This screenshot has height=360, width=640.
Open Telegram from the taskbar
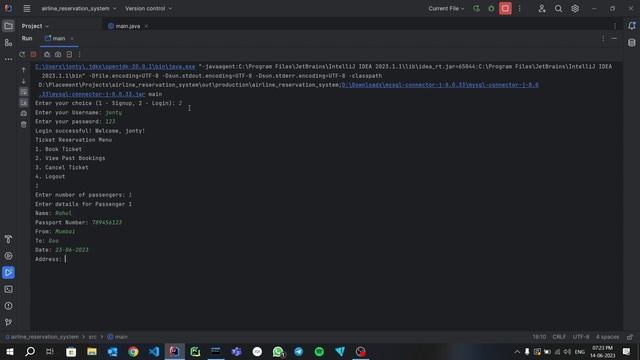[299, 351]
